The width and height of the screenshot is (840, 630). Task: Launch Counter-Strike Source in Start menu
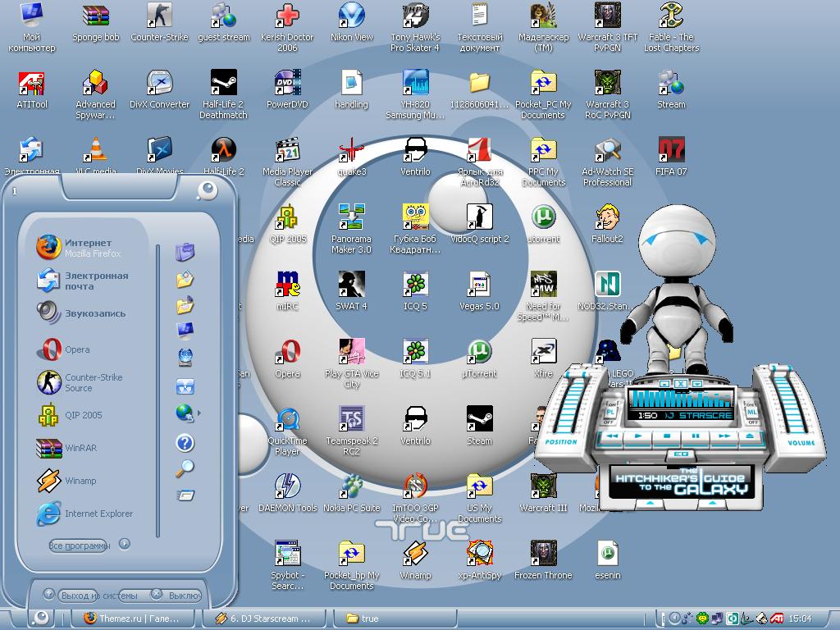pyautogui.click(x=80, y=382)
